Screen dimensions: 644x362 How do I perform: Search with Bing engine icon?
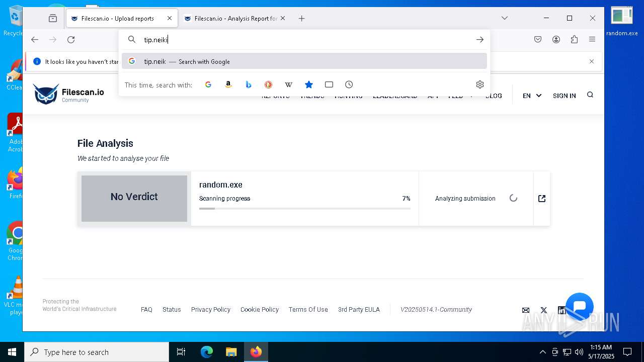pyautogui.click(x=249, y=84)
